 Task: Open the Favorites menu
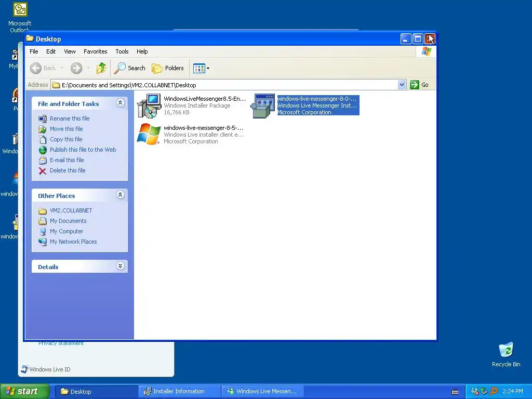[96, 51]
